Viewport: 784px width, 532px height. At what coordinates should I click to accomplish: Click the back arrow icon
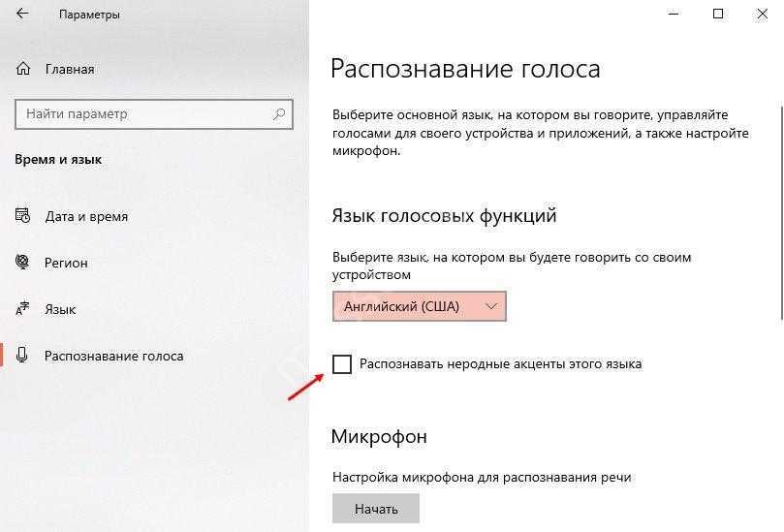point(23,16)
